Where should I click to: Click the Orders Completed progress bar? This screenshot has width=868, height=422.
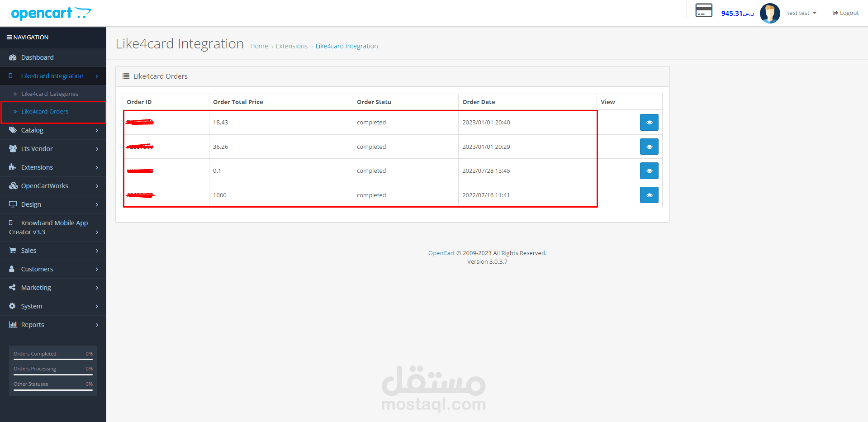(53, 360)
